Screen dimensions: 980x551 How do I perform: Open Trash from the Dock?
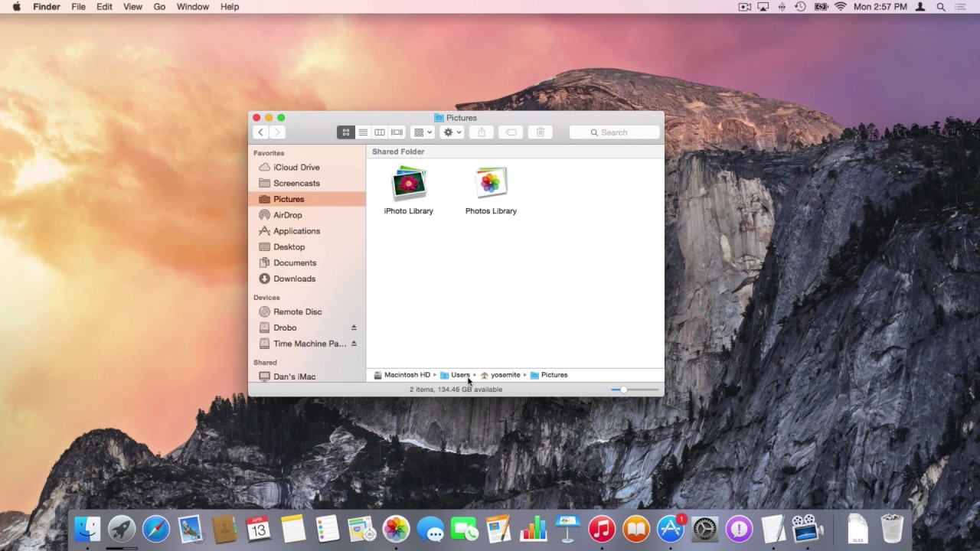tap(892, 529)
